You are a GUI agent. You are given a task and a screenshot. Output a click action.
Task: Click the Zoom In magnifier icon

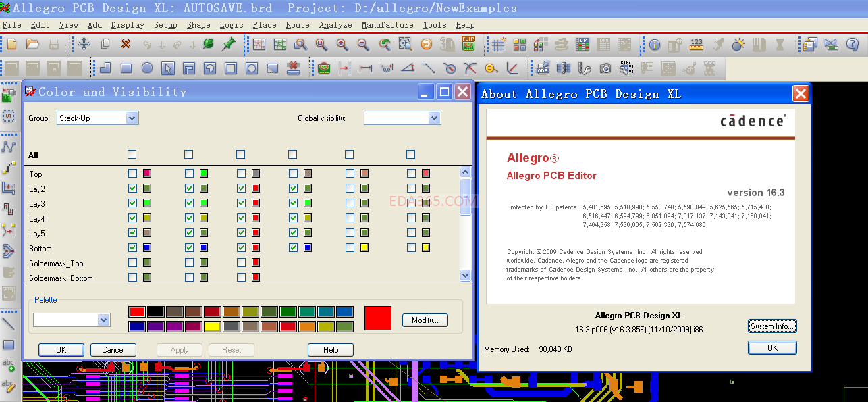[x=342, y=45]
